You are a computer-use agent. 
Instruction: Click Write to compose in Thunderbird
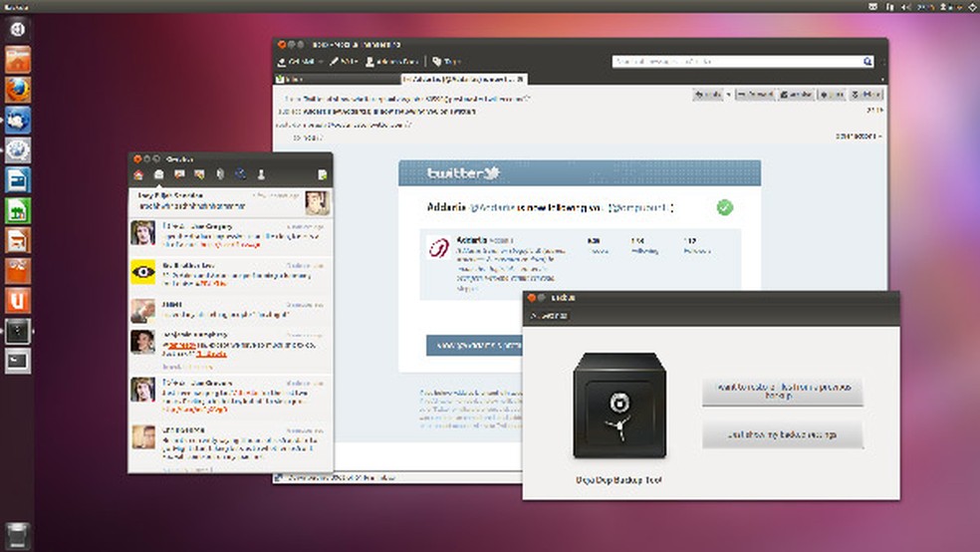(344, 61)
